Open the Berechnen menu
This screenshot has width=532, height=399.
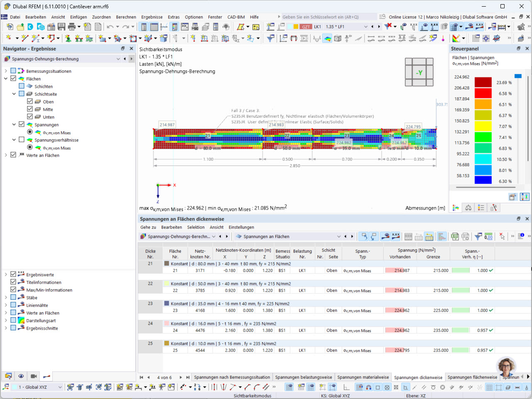[126, 17]
